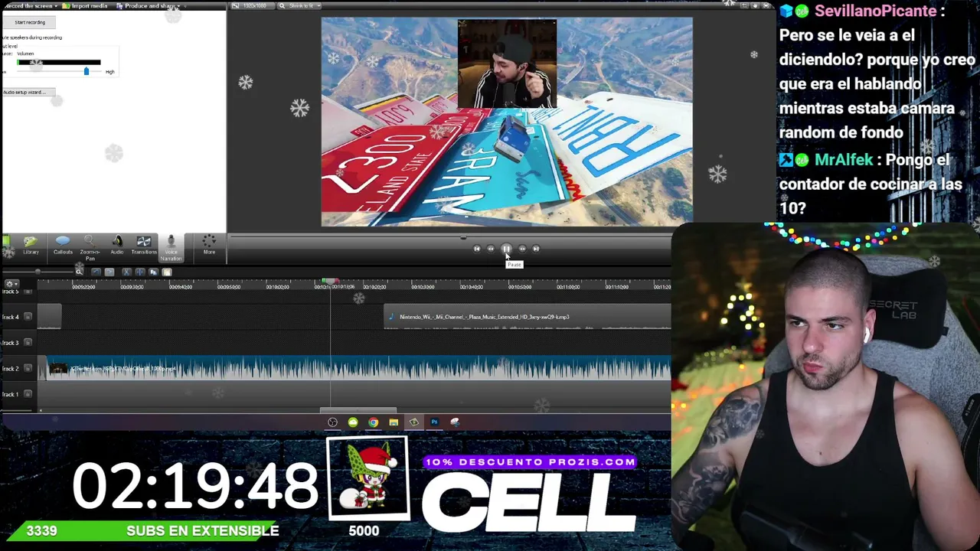
Task: Click the 00:11:00;00 mark on the timeline ruler
Action: tap(568, 287)
